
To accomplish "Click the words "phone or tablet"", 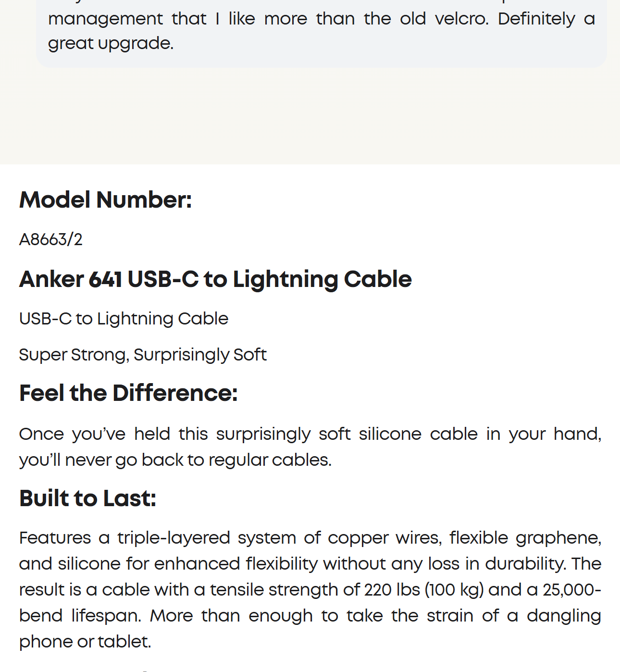I will [x=85, y=642].
